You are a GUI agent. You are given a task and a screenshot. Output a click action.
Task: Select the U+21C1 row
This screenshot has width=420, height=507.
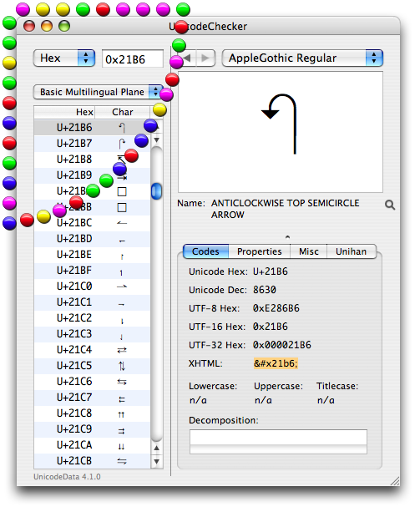[x=92, y=302]
